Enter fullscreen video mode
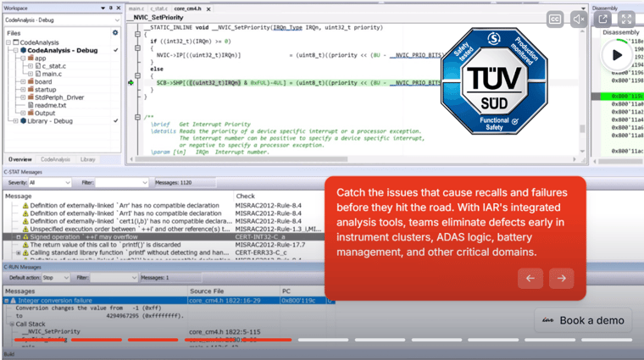This screenshot has width=644, height=360. click(626, 19)
